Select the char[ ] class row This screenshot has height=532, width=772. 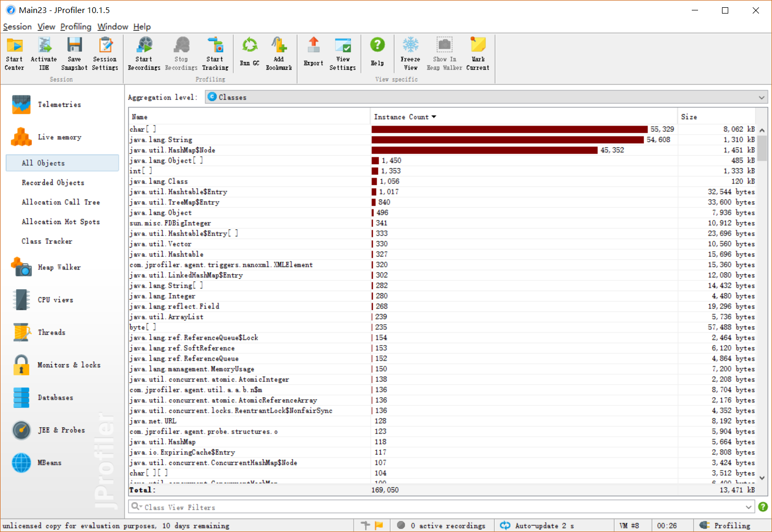[x=442, y=129]
